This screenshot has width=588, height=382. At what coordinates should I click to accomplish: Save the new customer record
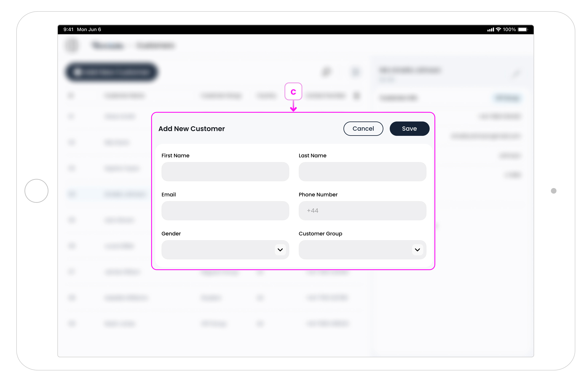point(409,129)
